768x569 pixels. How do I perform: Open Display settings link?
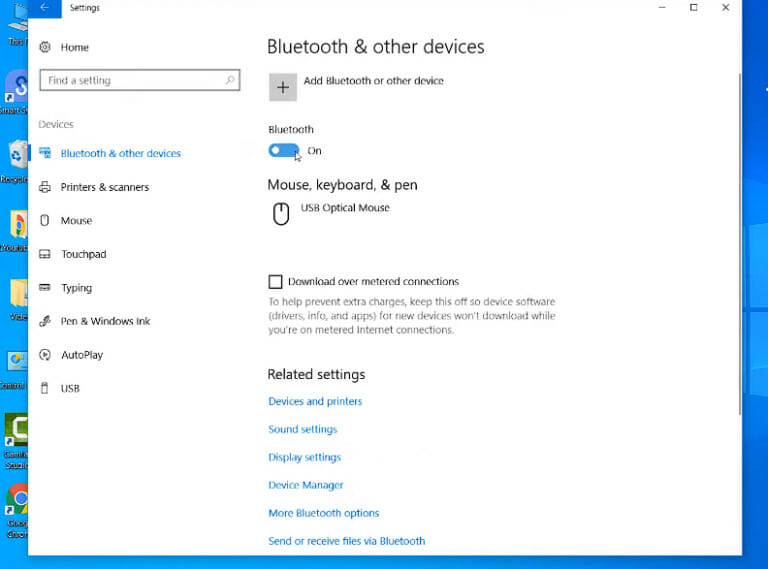[x=305, y=457]
